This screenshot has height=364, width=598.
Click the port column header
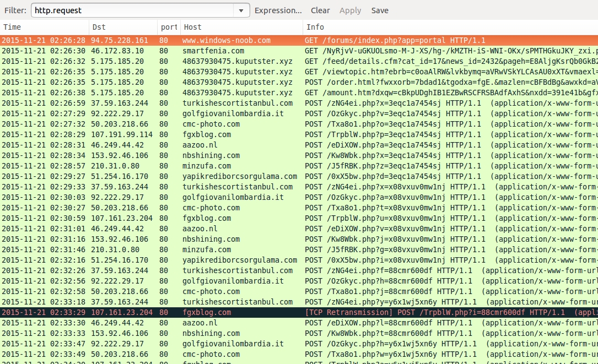click(169, 27)
